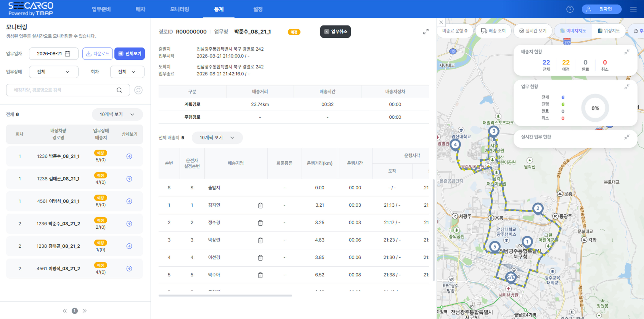Open the 회차 전체 dropdown
The width and height of the screenshot is (644, 319).
[127, 72]
